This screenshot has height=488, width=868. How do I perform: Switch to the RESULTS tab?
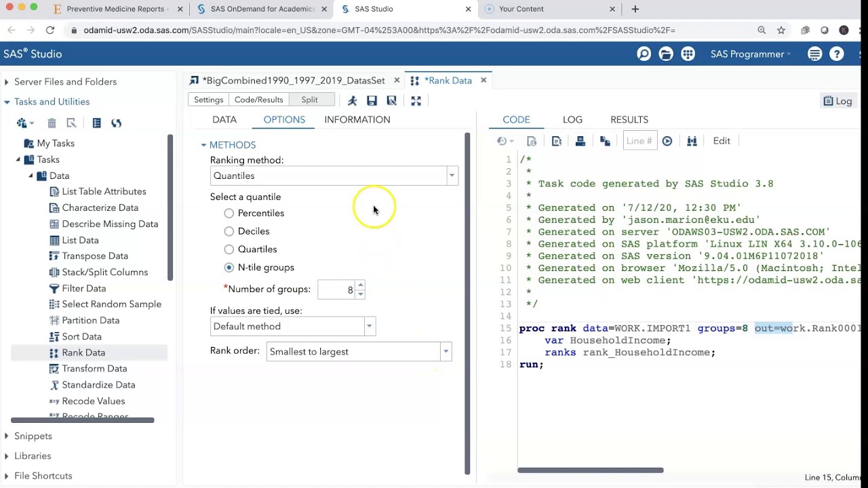pyautogui.click(x=629, y=119)
